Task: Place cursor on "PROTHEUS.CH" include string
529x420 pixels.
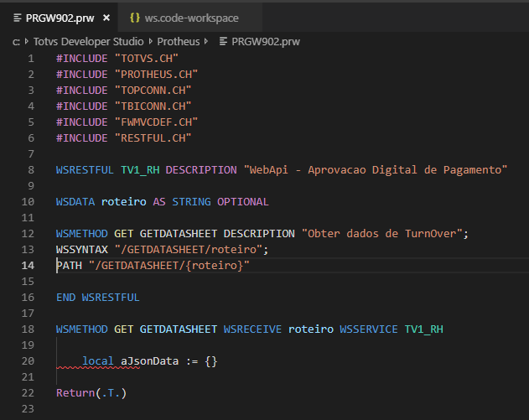Action: (156, 75)
